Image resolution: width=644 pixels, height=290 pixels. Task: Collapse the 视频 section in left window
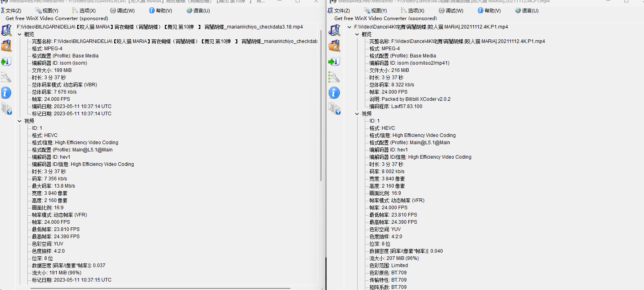click(20, 121)
